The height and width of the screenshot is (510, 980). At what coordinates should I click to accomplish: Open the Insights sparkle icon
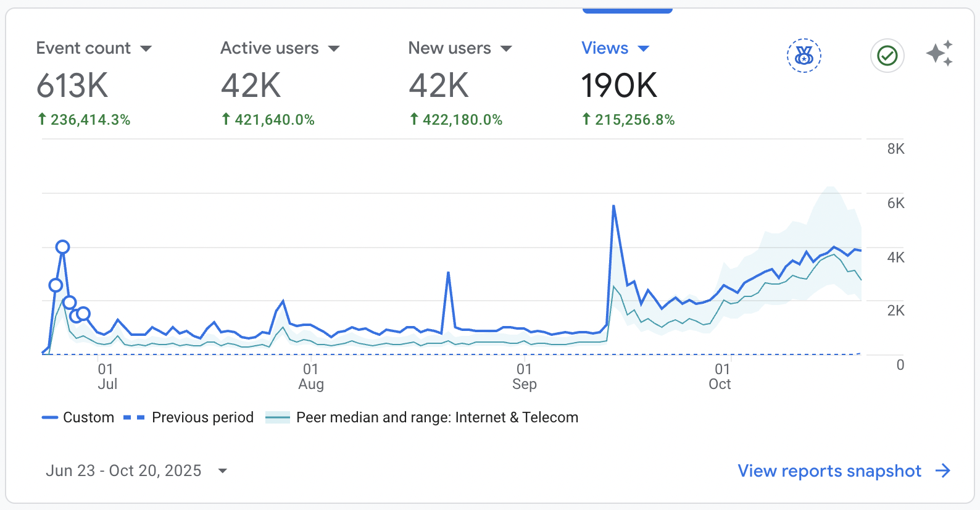(939, 54)
